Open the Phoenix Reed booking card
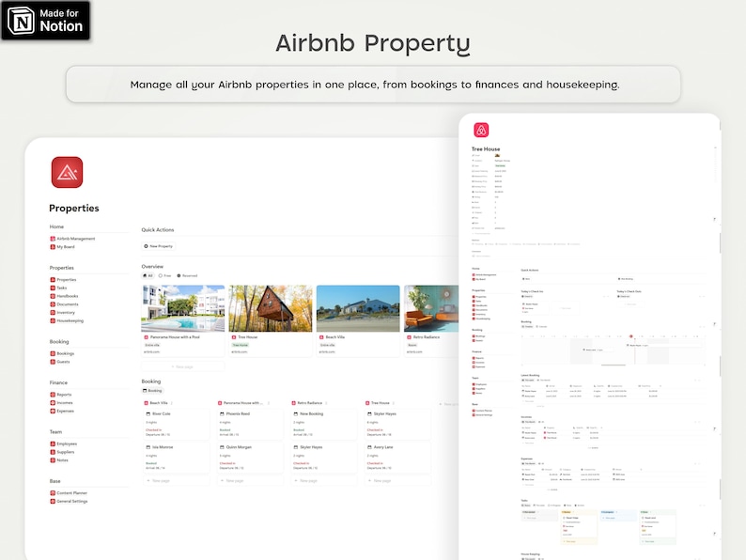 250,424
